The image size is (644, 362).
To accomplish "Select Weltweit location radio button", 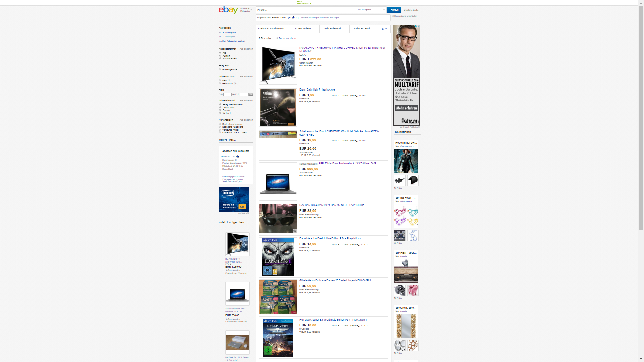I will 220,113.
